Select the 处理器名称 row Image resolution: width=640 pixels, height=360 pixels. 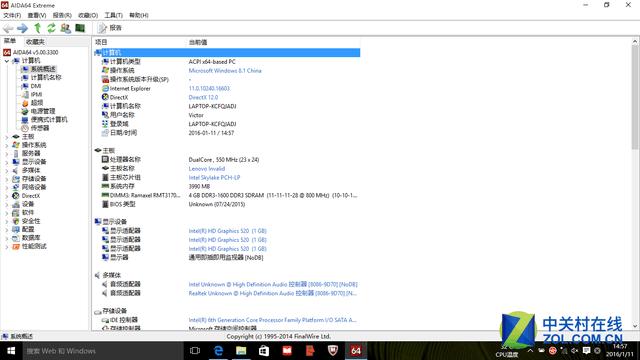[x=227, y=160]
